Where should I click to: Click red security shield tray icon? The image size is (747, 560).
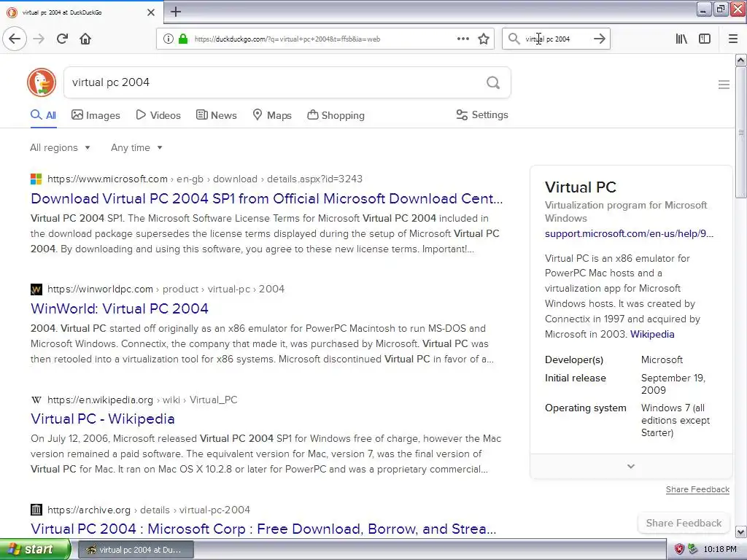679,549
